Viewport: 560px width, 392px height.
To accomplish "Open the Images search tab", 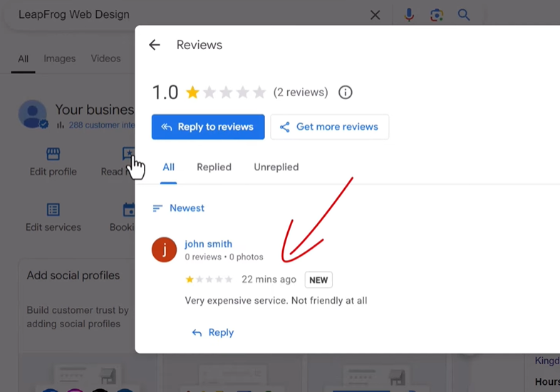I will click(59, 58).
